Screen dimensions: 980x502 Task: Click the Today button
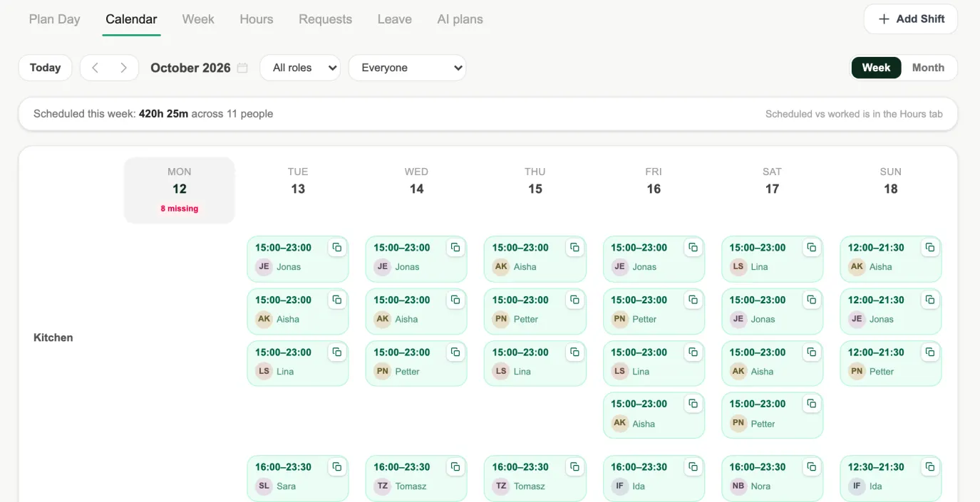click(45, 68)
